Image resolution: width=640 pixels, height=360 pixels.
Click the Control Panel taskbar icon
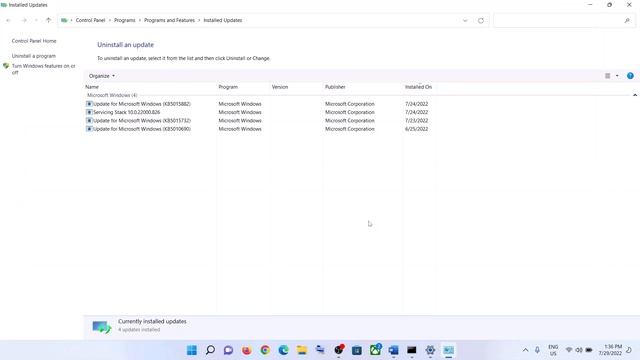[x=449, y=350]
